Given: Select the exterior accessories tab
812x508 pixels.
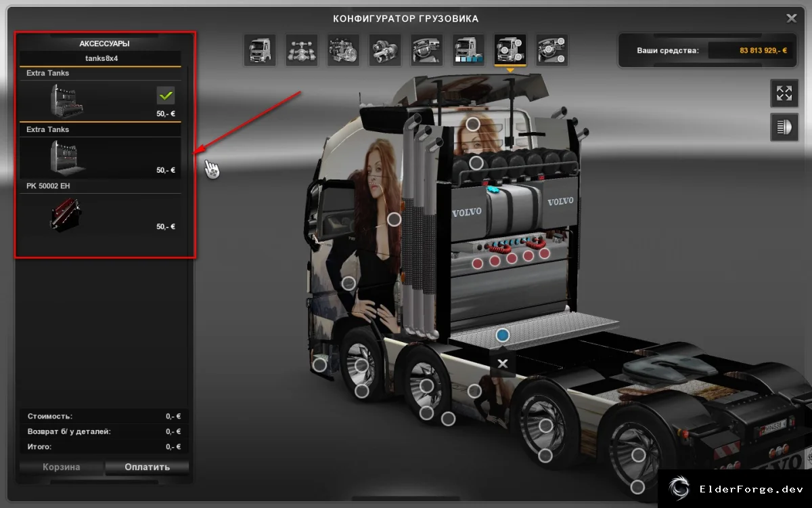Looking at the screenshot, I should 510,50.
